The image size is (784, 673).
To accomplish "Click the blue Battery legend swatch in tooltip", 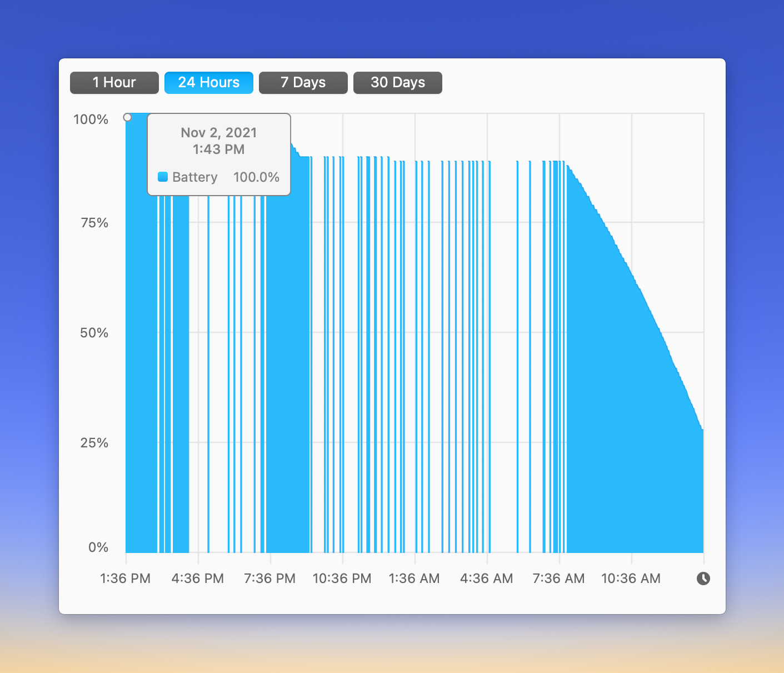I will coord(163,177).
